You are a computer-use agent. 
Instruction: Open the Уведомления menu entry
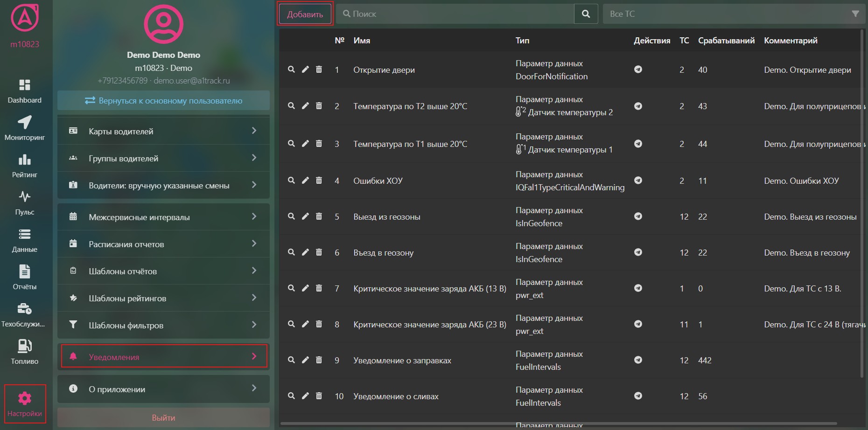pyautogui.click(x=164, y=357)
